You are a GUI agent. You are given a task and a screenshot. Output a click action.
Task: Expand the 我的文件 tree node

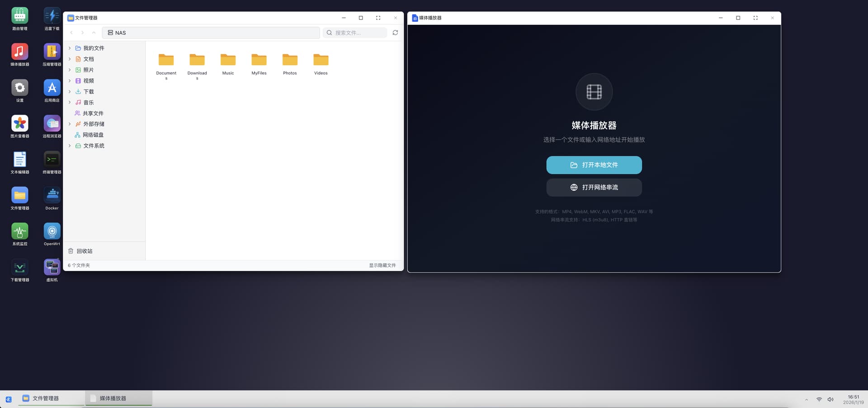70,48
